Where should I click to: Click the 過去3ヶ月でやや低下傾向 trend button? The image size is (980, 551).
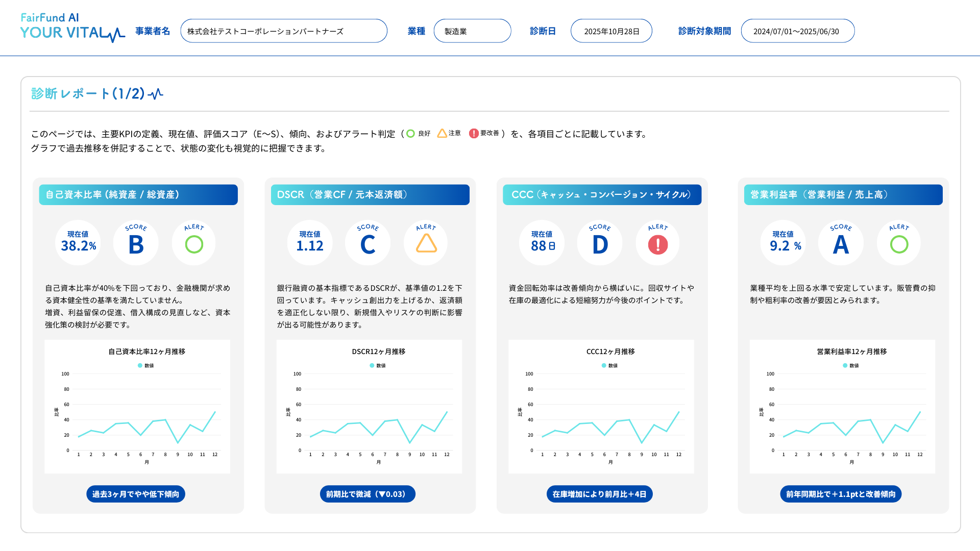135,493
